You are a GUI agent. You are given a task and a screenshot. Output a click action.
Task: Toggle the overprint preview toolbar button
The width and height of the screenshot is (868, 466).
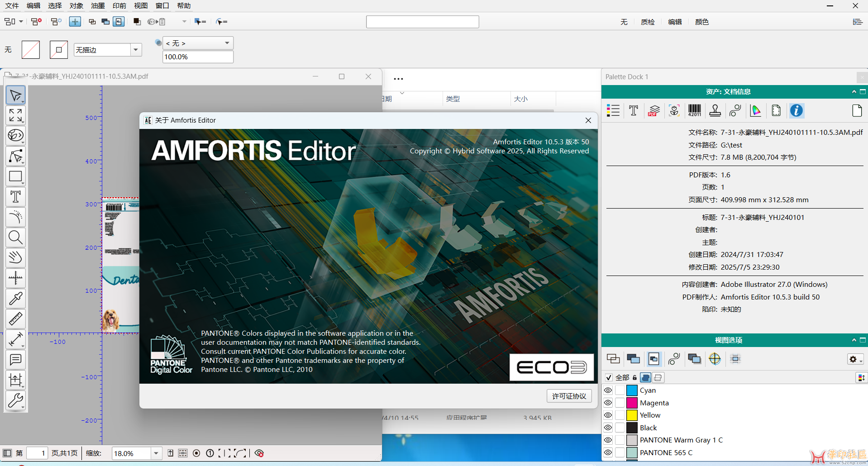[119, 22]
